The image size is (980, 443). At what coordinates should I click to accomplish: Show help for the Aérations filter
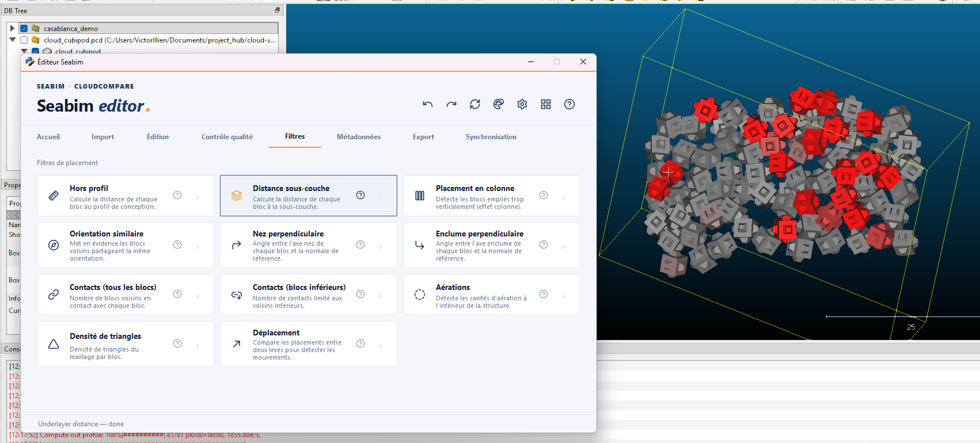[544, 294]
